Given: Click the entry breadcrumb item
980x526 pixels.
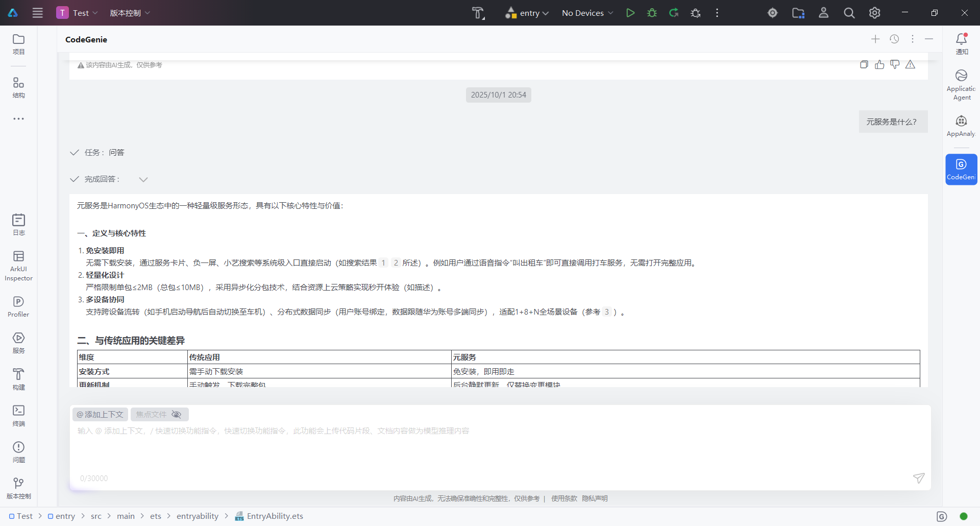Looking at the screenshot, I should point(61,516).
